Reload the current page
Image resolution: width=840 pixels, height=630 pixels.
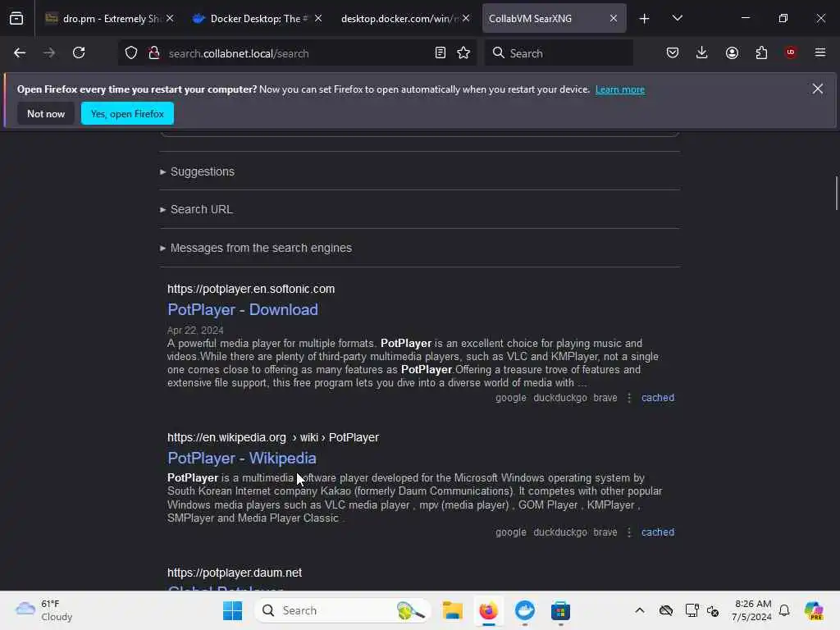point(79,52)
